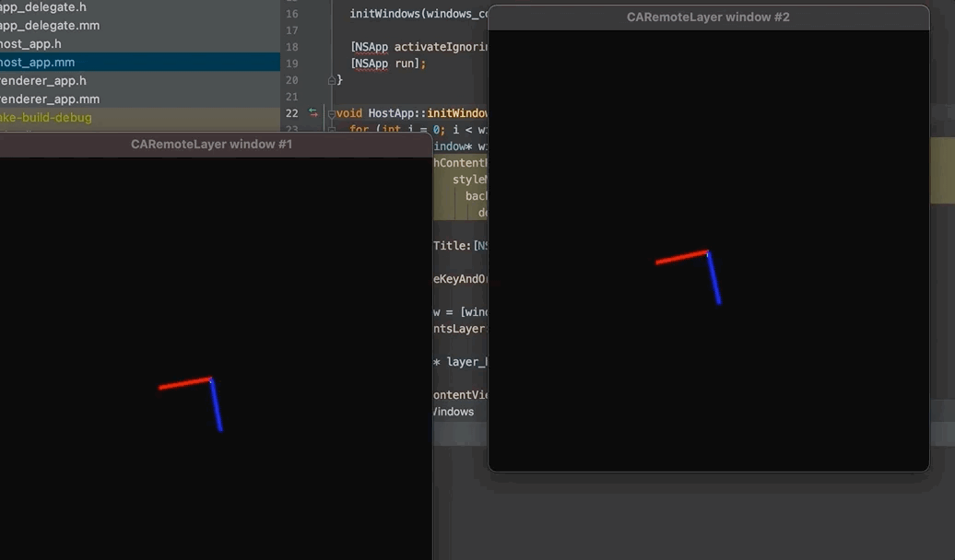The height and width of the screenshot is (560, 955).
Task: Click the 'initWindows(windows_c' call on line 16
Action: (419, 14)
